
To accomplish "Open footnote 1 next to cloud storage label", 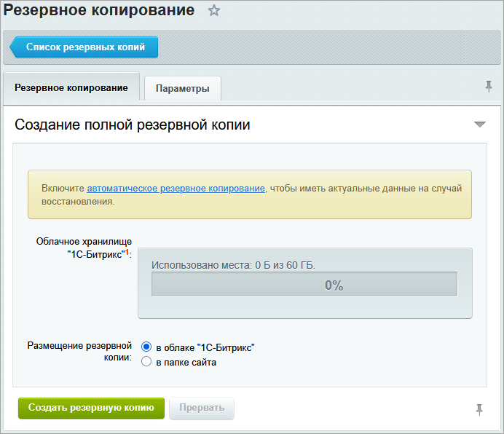I will click(127, 252).
